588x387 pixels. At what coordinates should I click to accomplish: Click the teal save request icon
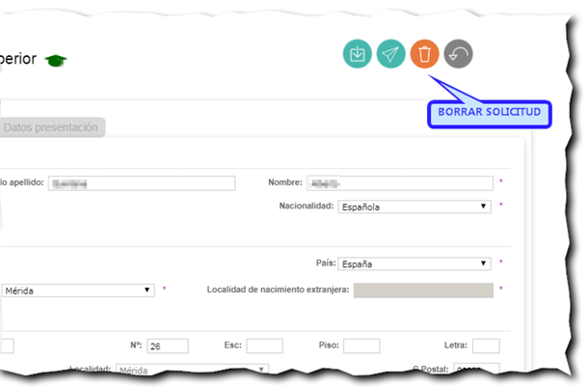pos(358,54)
